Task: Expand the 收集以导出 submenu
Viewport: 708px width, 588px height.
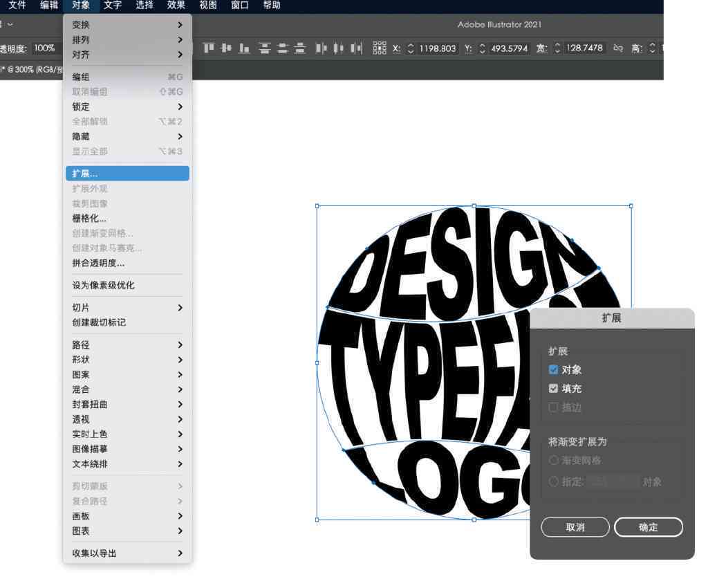Action: [127, 553]
